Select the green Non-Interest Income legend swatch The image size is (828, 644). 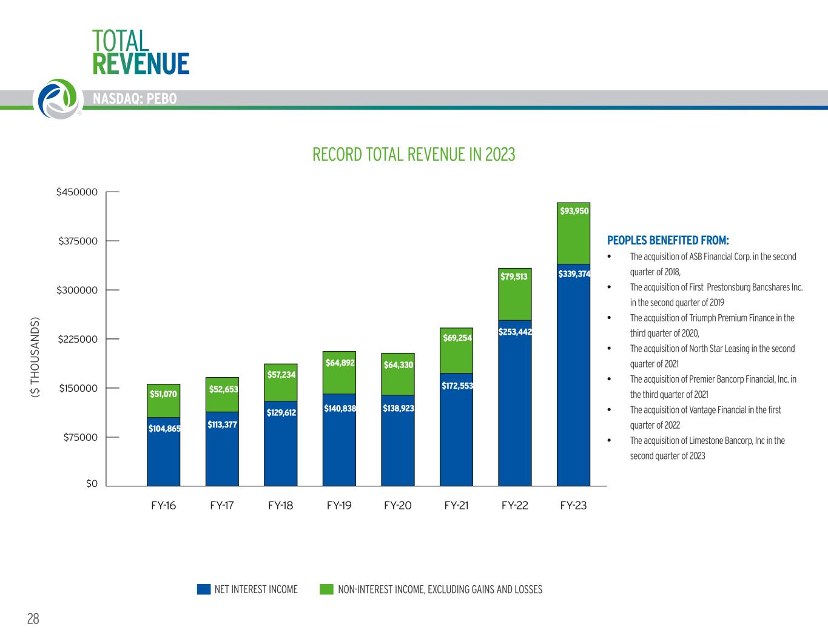[327, 589]
